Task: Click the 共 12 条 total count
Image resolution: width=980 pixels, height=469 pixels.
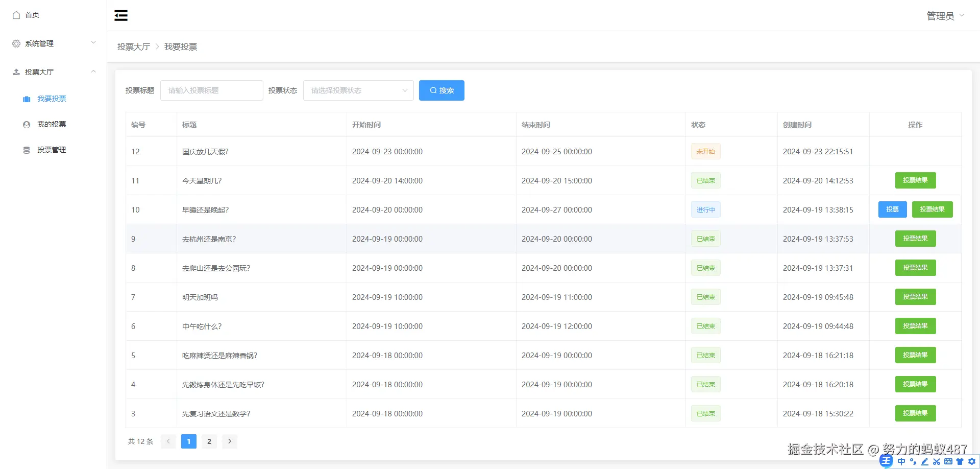Action: click(x=140, y=441)
